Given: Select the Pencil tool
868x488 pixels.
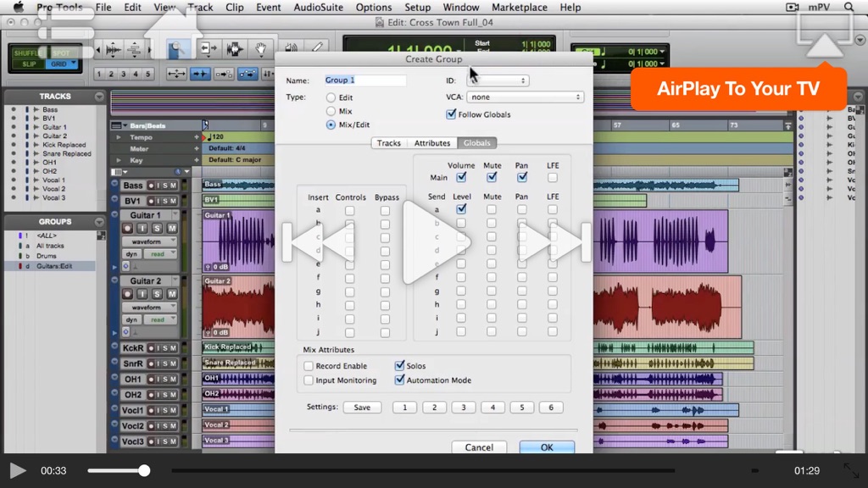Looking at the screenshot, I should click(x=317, y=47).
